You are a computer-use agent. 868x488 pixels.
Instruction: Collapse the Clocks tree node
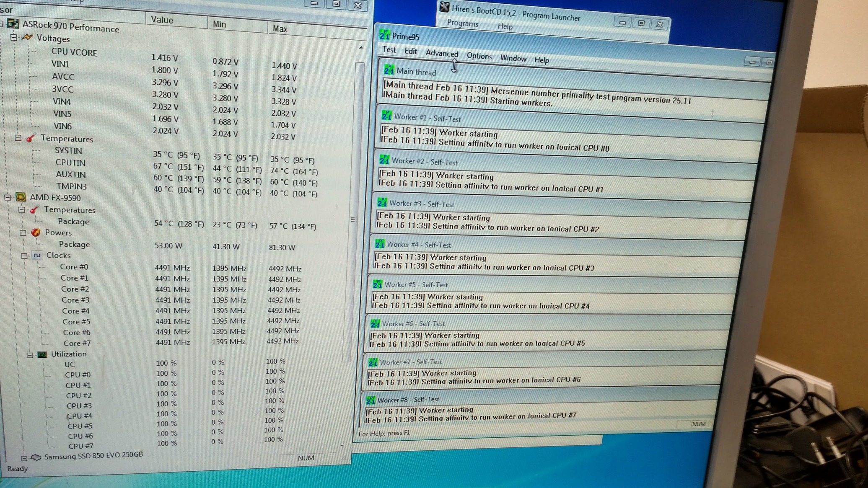tap(24, 255)
